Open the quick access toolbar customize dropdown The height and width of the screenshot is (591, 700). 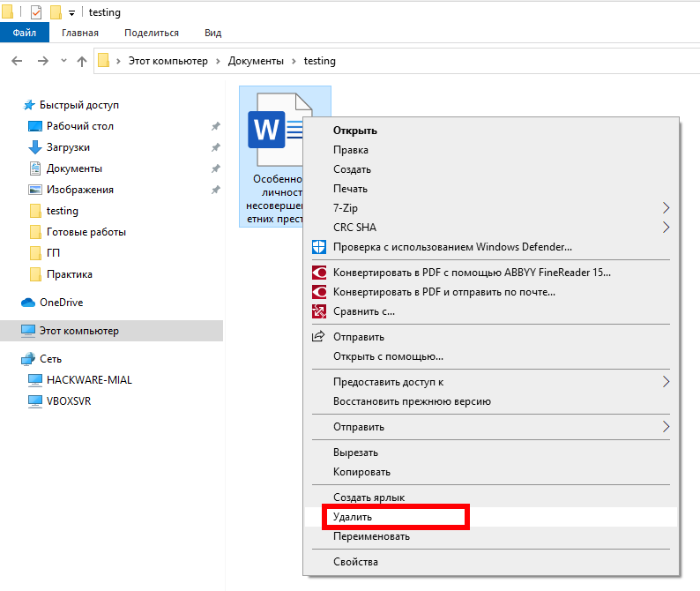[71, 13]
